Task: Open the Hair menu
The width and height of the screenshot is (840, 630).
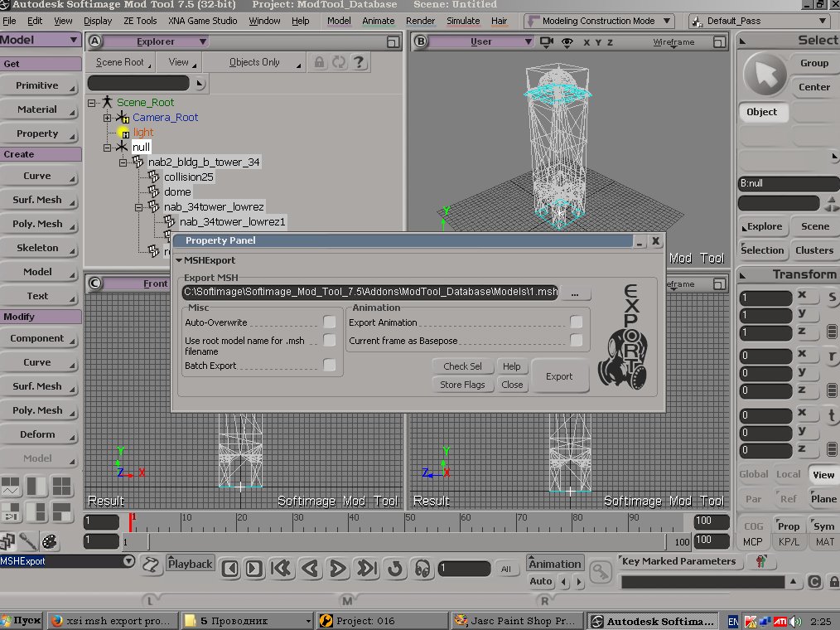Action: click(x=499, y=21)
